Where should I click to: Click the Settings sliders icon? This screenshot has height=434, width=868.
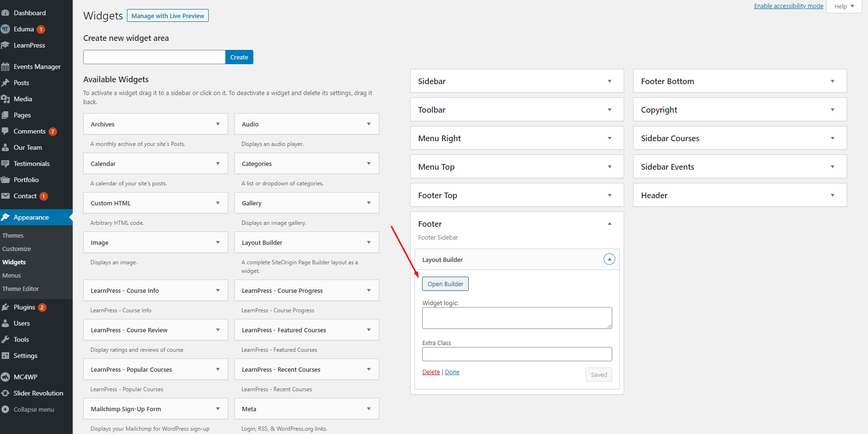coord(5,356)
